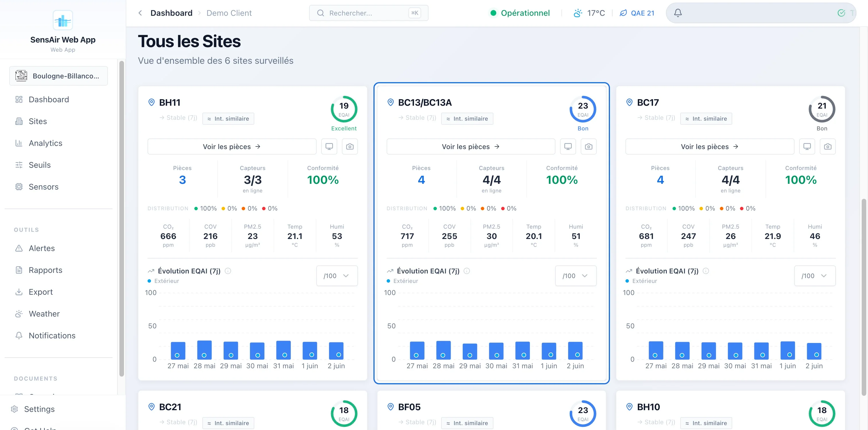
Task: Click location pin icon beside BH10
Action: [629, 407]
